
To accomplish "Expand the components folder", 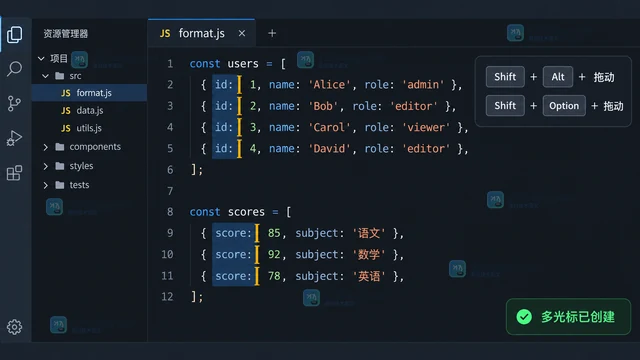I will click(x=46, y=147).
